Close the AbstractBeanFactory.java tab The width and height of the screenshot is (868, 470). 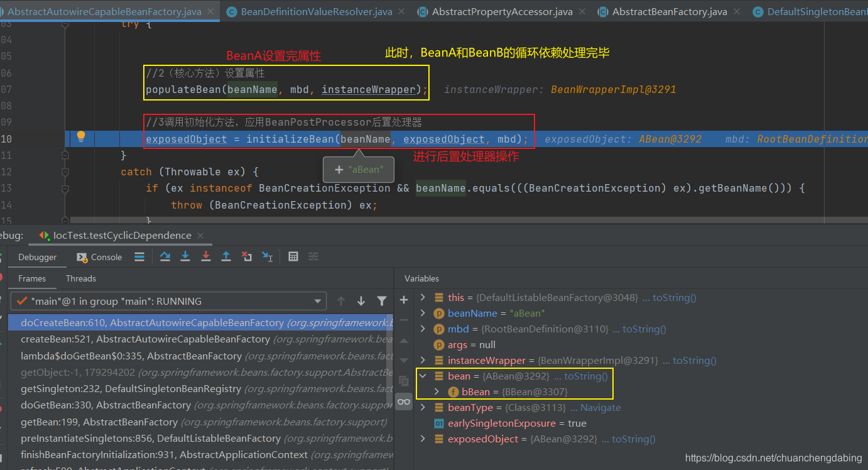click(737, 11)
